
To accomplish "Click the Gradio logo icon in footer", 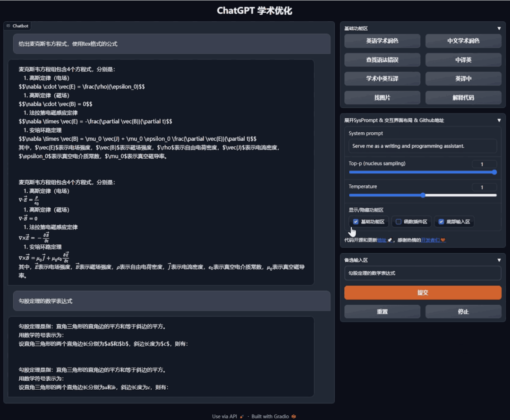I will [294, 416].
